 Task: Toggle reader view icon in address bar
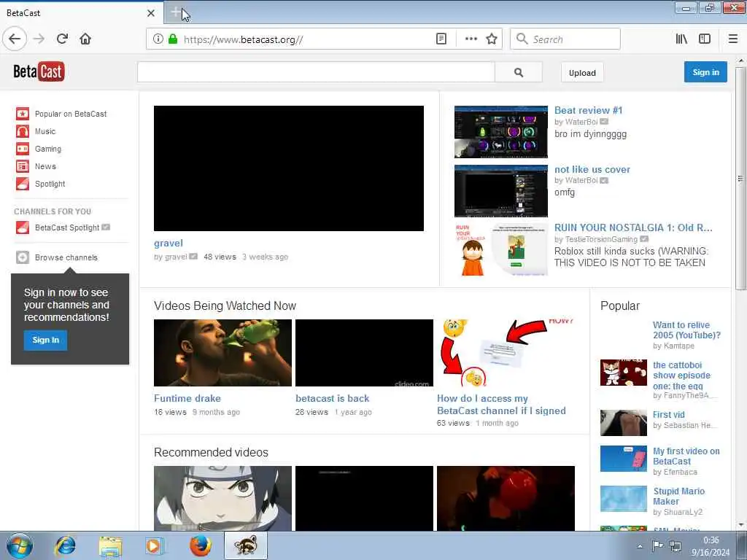pyautogui.click(x=441, y=39)
